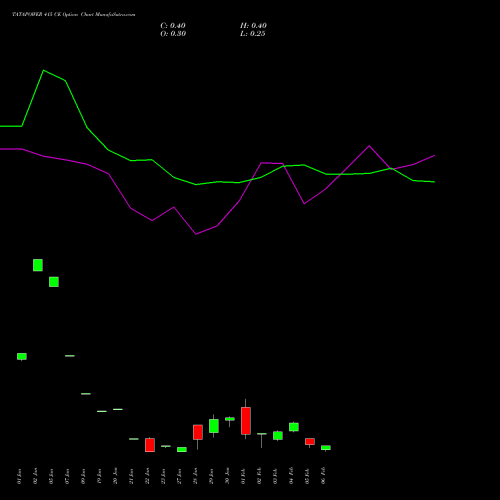
Task: Click the green candle above 04 Feb
Action: tap(294, 427)
